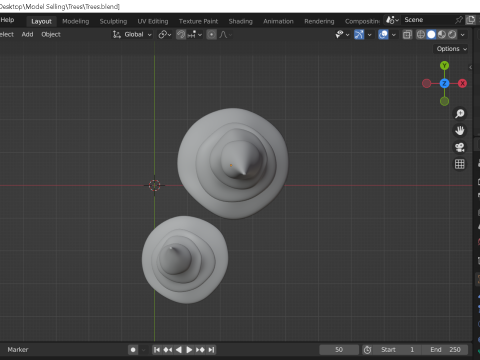The width and height of the screenshot is (480, 360).
Task: Click the proportional editing falloff curve icon
Action: [223, 34]
